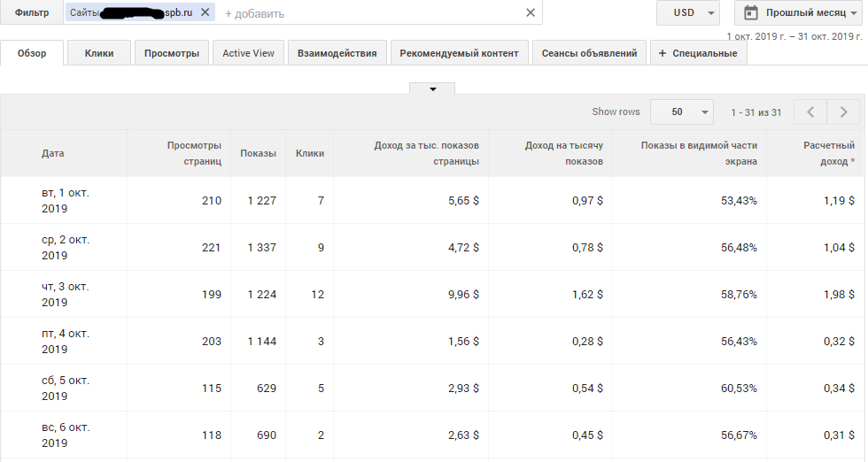Select the Active View tab
The width and height of the screenshot is (868, 462).
pyautogui.click(x=248, y=53)
